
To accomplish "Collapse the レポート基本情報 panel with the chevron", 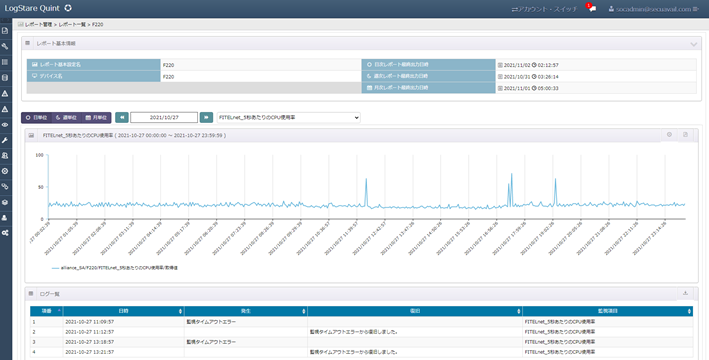I will (x=693, y=44).
